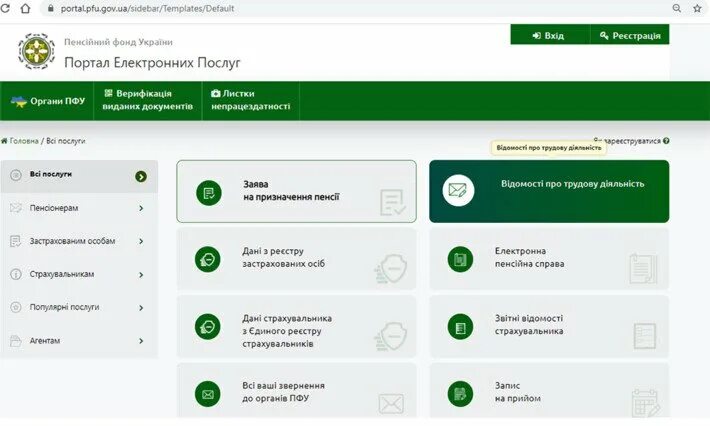Click the Головна breadcrumb link
The image size is (710, 426).
point(24,141)
